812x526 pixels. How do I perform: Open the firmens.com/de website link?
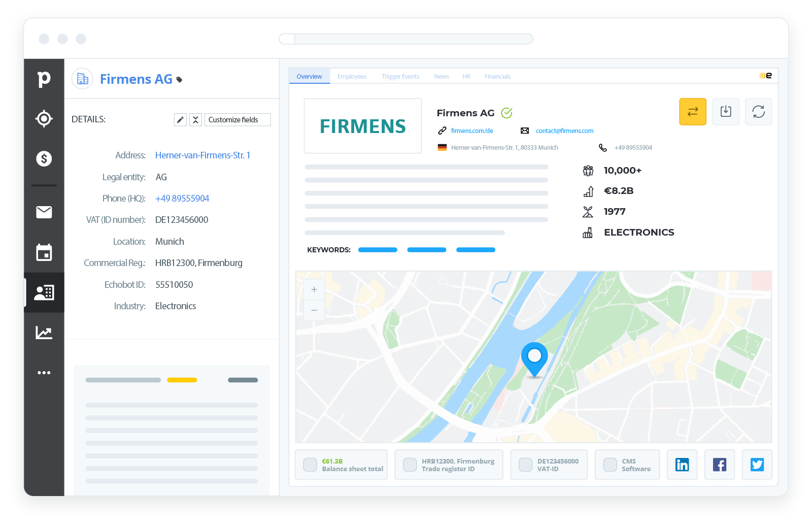[x=472, y=130]
